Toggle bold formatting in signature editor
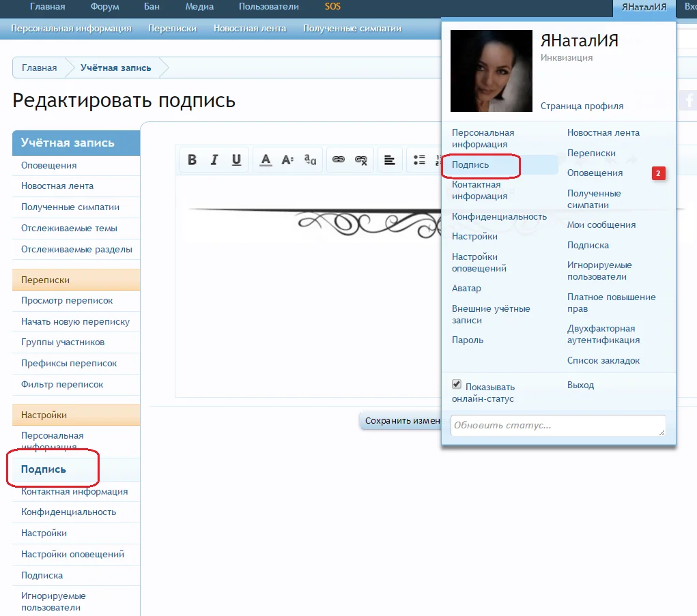This screenshot has width=697, height=616. (192, 160)
